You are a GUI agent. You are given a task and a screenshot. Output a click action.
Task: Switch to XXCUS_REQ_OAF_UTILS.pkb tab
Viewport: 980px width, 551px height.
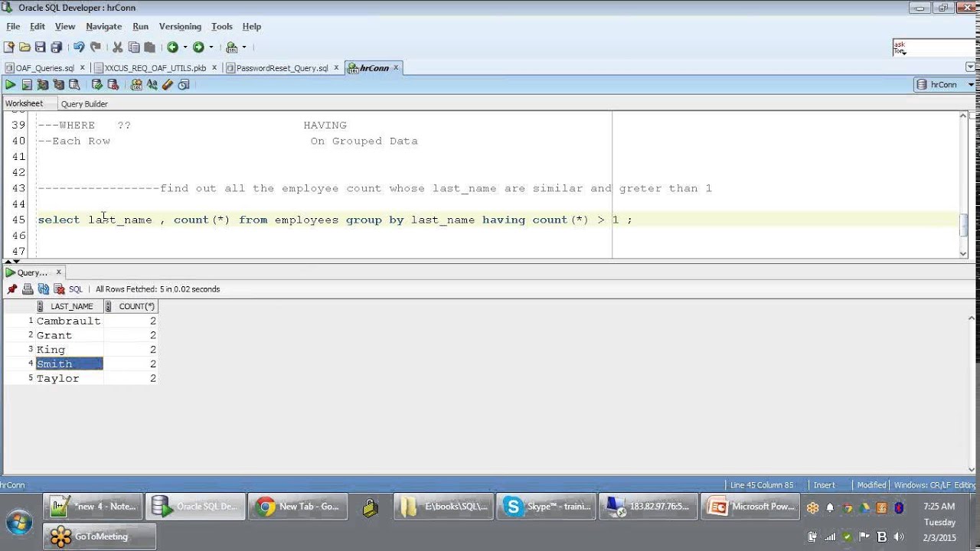coord(155,68)
